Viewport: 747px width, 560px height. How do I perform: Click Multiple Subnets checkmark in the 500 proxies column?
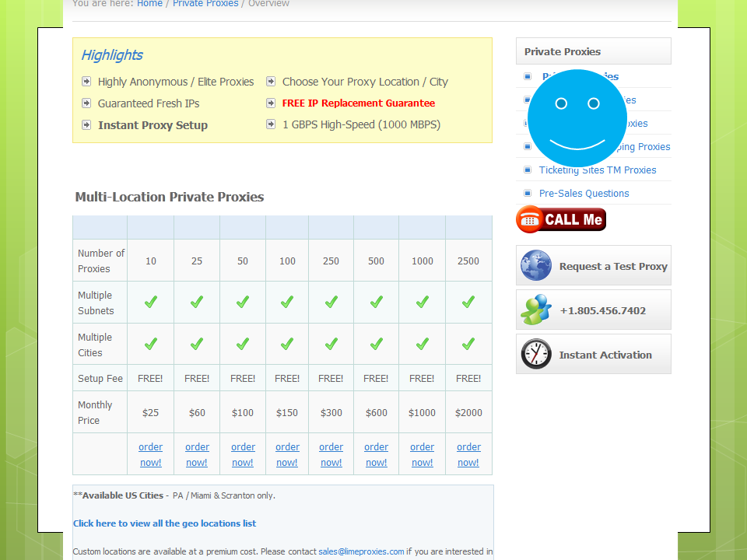tap(377, 302)
